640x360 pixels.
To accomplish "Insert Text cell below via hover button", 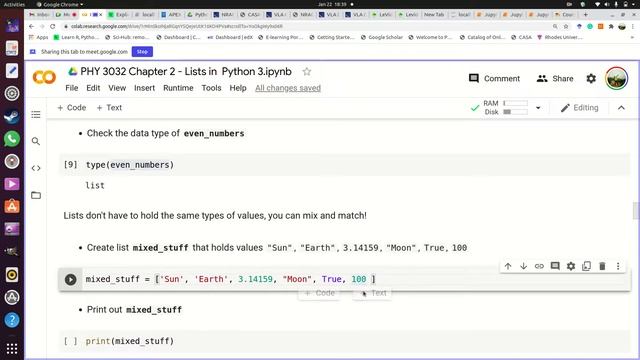I will pyautogui.click(x=373, y=293).
